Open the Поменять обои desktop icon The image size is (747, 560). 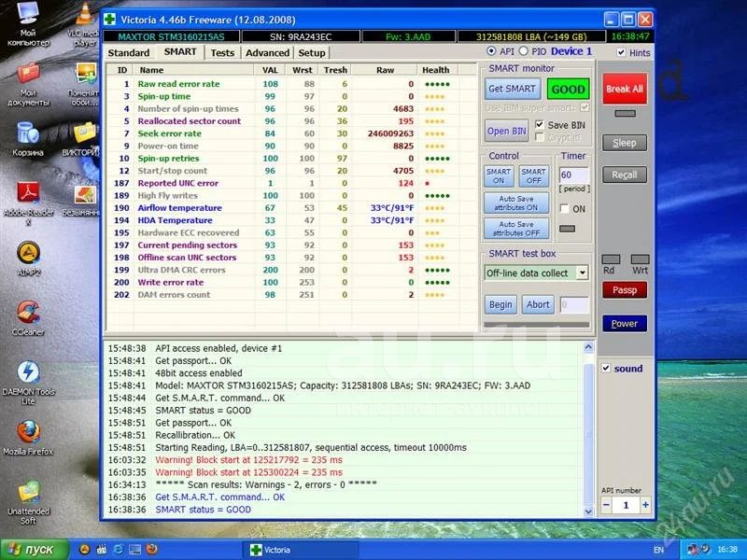click(x=83, y=84)
